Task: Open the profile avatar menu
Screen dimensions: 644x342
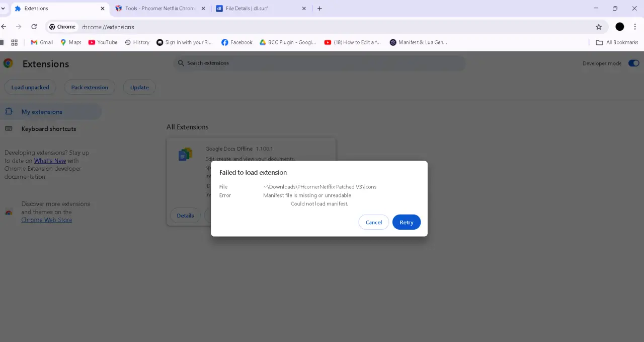Action: 620,27
